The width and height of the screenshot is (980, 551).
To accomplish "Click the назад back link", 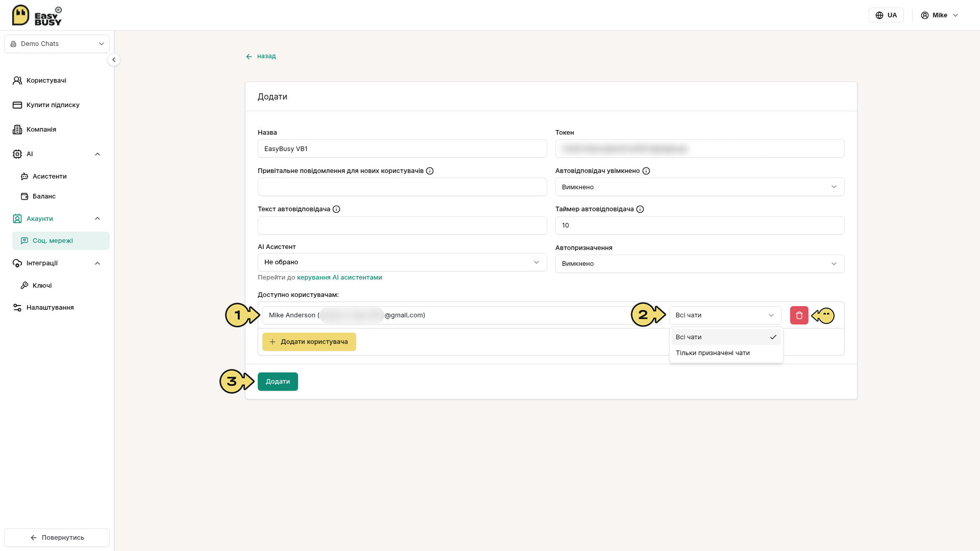I will 261,56.
